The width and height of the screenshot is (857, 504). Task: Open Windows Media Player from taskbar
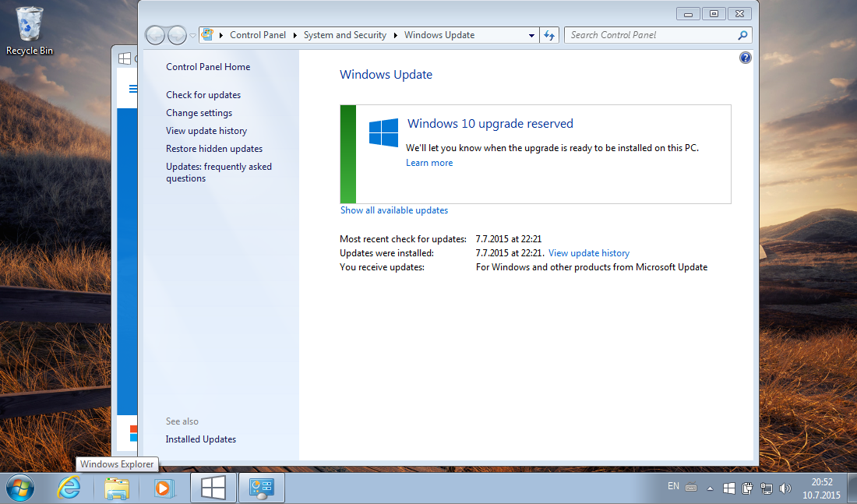click(163, 488)
